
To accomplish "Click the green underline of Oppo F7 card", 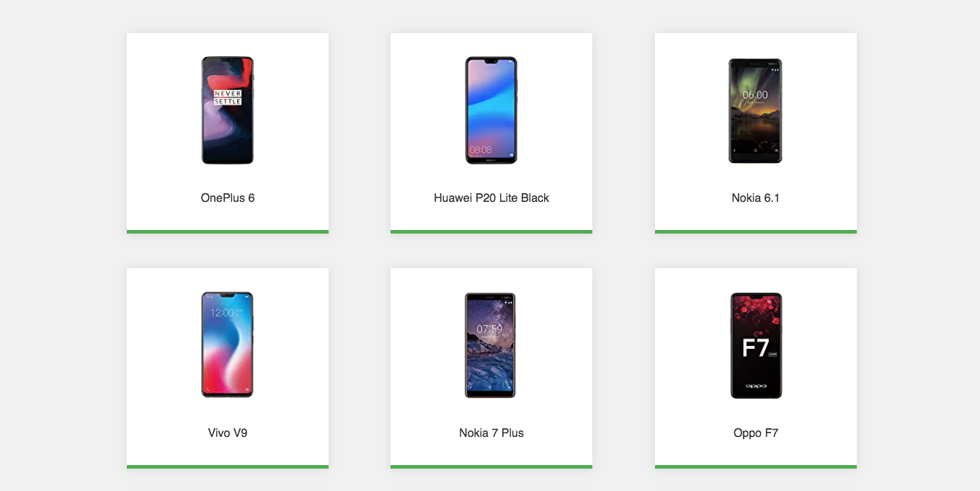I will [x=756, y=466].
